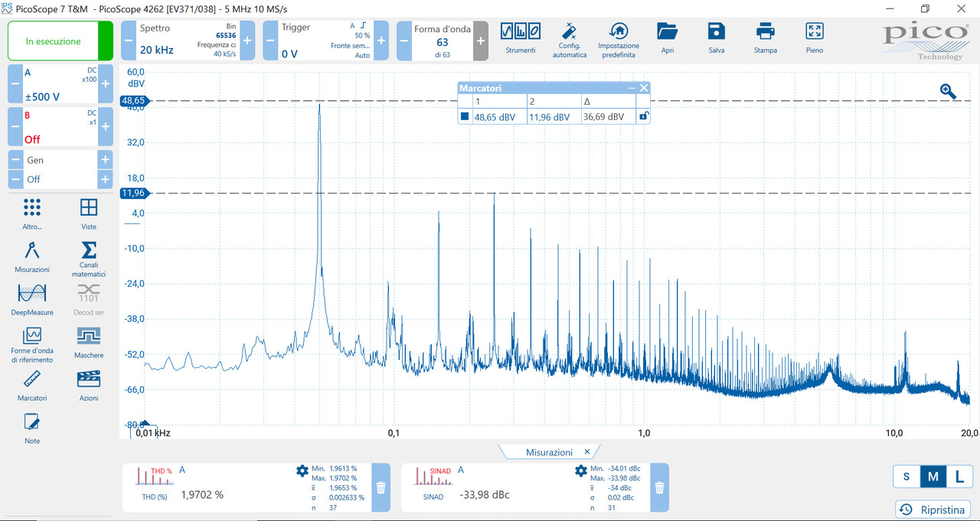Viewport: 980px width, 521px height.
Task: Click the SINAD measurement card
Action: tap(535, 487)
